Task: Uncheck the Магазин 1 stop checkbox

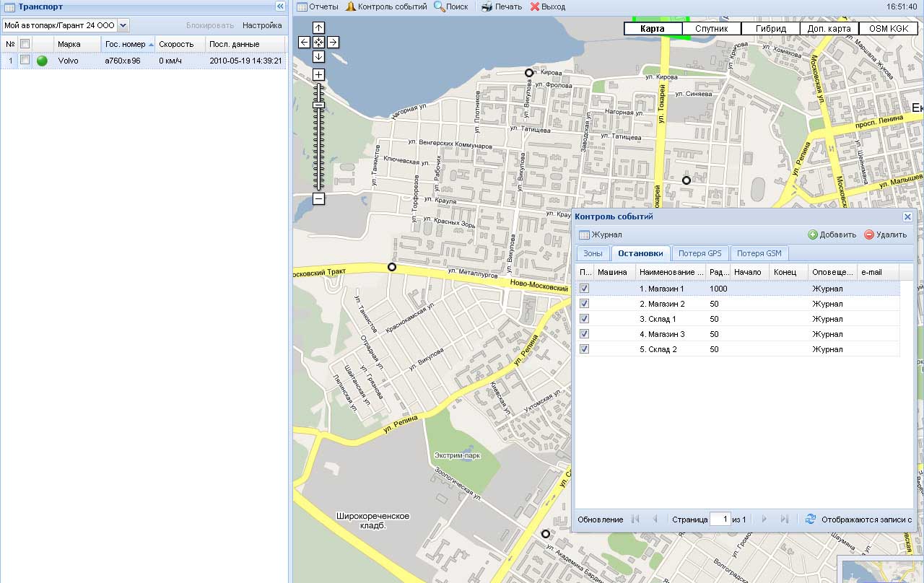Action: (x=585, y=289)
